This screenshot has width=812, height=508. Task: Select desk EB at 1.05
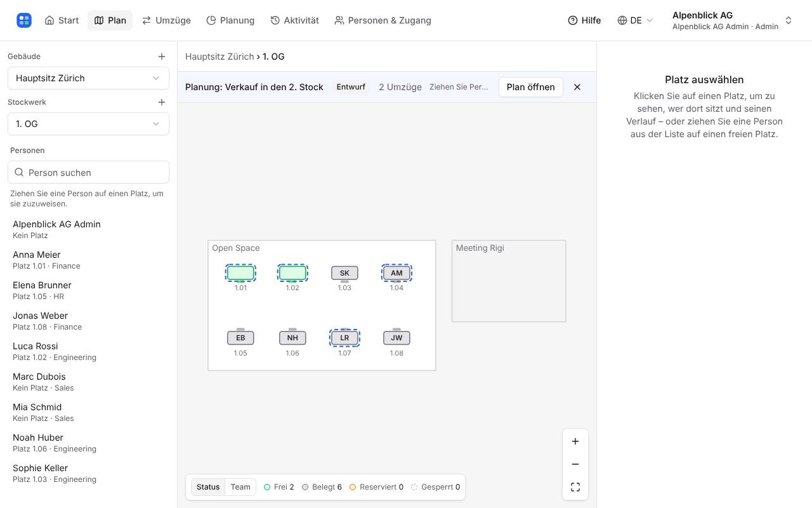click(240, 338)
